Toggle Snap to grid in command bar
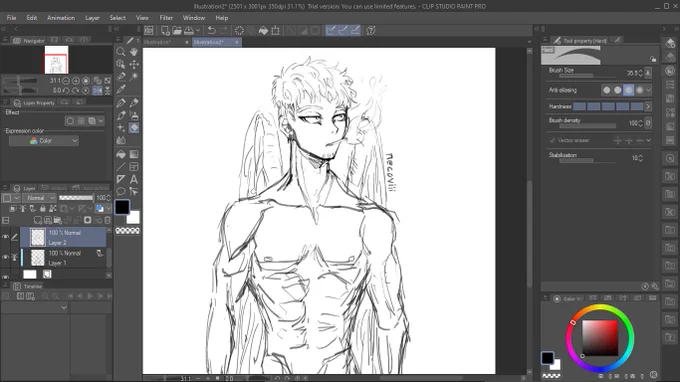This screenshot has height=382, width=680. [355, 30]
